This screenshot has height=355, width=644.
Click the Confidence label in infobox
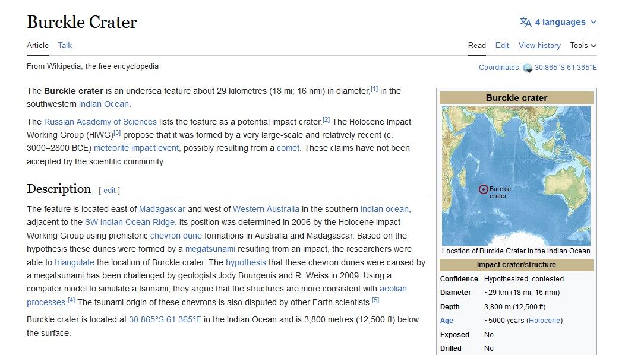pyautogui.click(x=459, y=279)
